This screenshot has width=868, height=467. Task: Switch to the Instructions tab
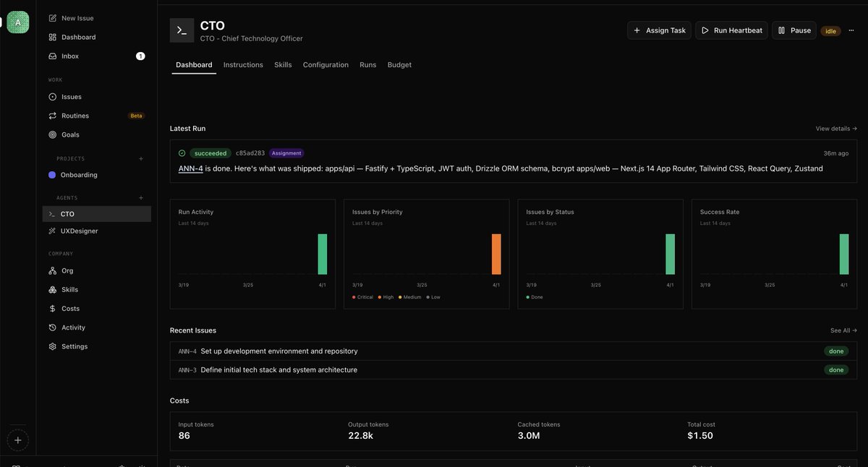point(243,65)
